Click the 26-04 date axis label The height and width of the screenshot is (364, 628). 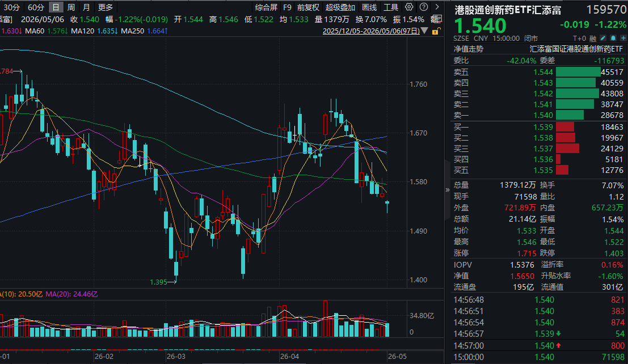click(289, 357)
